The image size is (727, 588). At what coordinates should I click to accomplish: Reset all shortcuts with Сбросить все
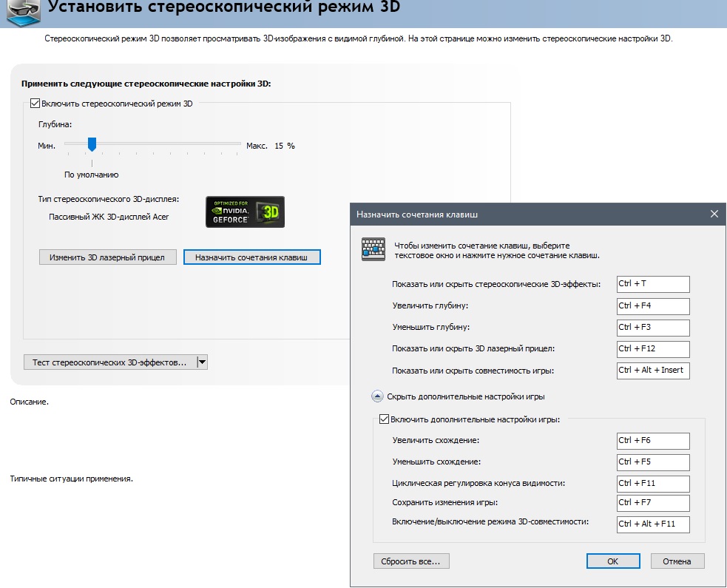[411, 561]
